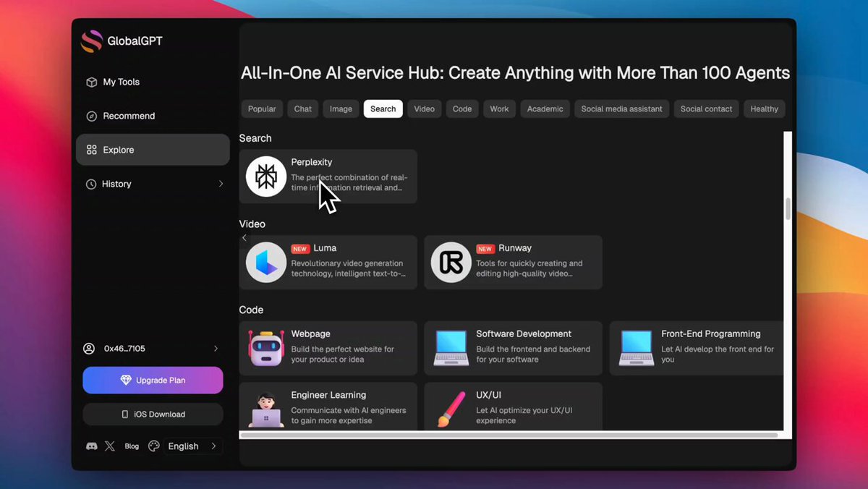Switch to the Work tab
This screenshot has width=868, height=489.
coord(500,109)
